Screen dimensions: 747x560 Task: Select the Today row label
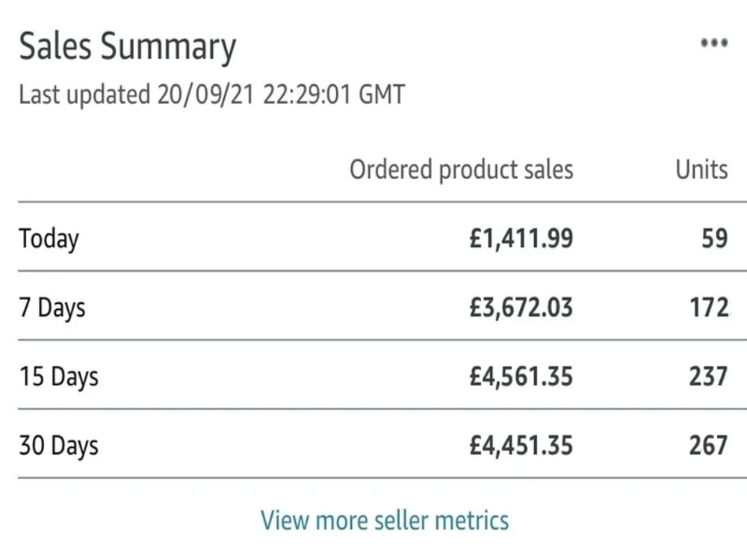49,239
